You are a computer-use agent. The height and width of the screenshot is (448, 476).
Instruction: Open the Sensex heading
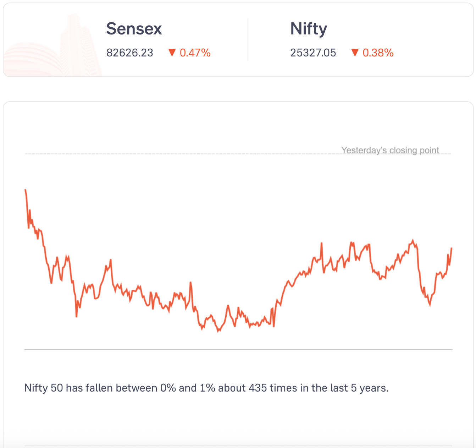pyautogui.click(x=134, y=29)
